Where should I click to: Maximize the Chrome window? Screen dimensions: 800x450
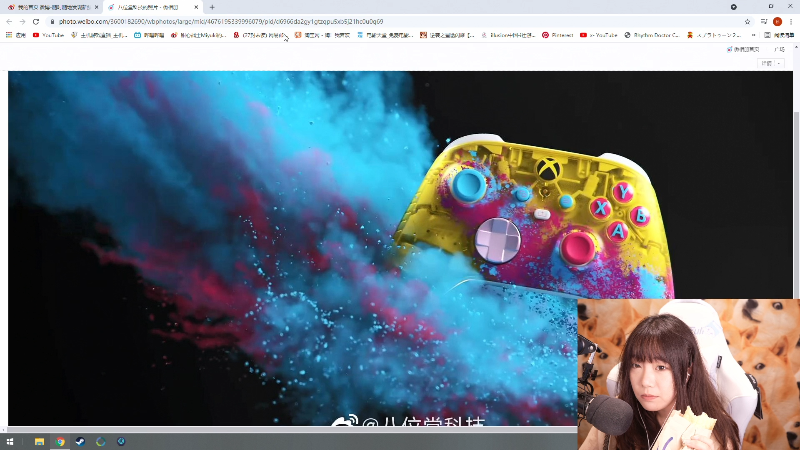point(771,7)
